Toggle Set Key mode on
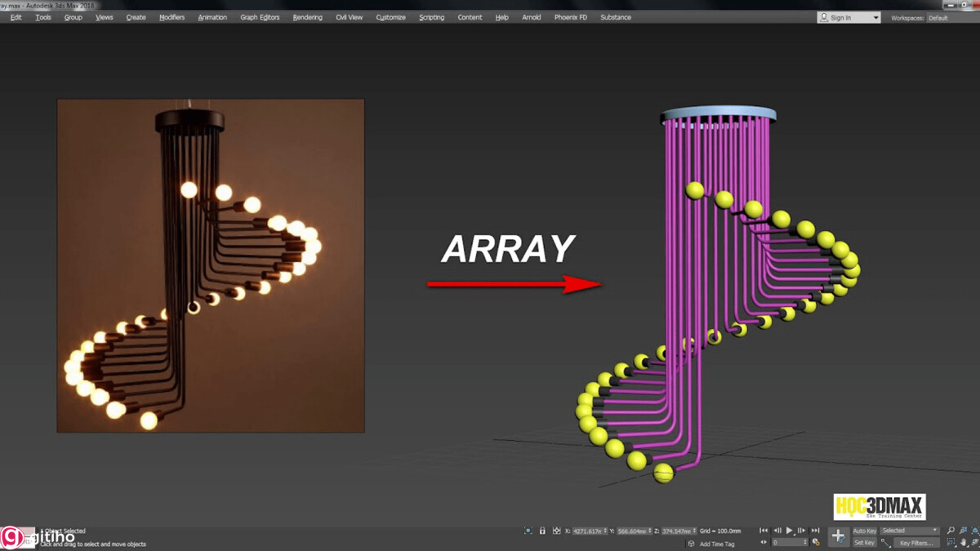 pyautogui.click(x=864, y=543)
